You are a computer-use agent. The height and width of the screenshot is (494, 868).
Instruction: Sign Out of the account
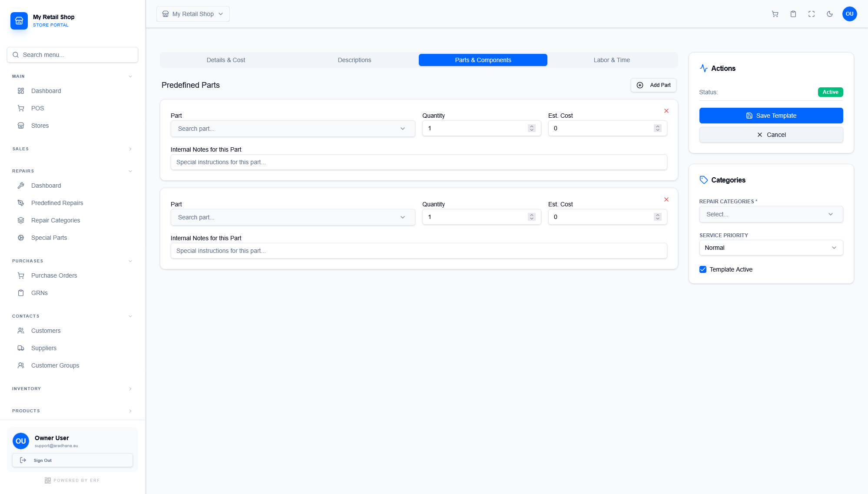[73, 460]
